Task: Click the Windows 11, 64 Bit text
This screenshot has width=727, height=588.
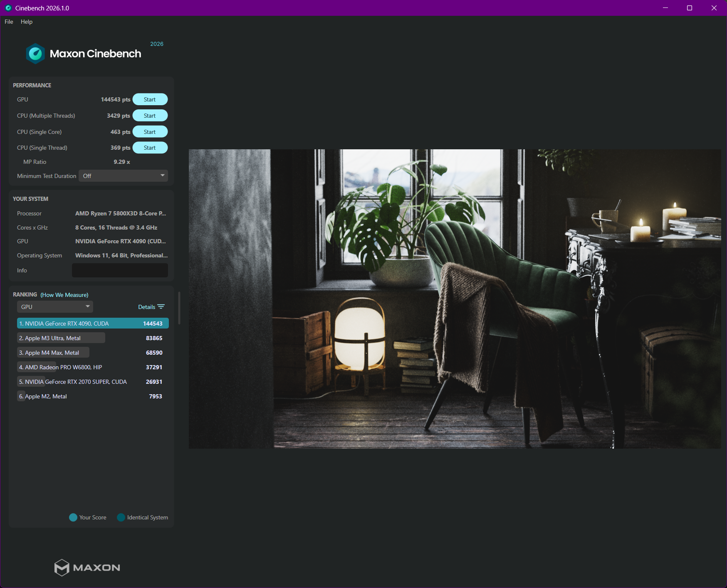Action: [x=121, y=255]
